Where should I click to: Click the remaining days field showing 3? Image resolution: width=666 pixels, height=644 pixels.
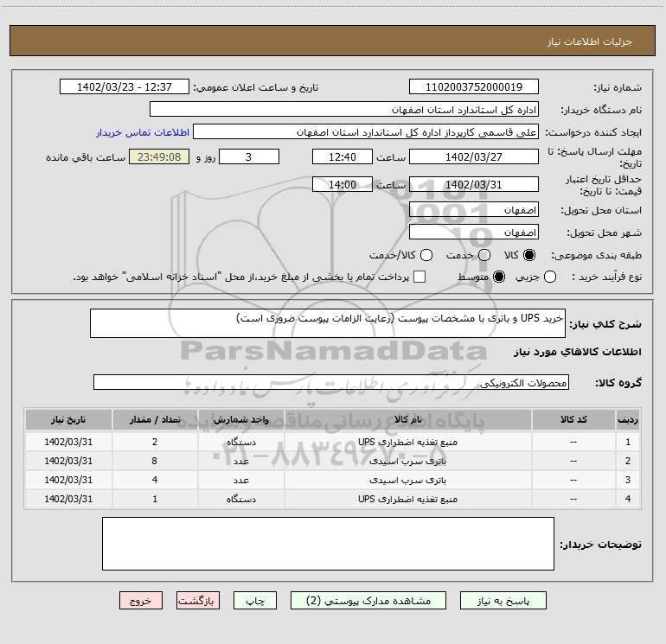point(249,156)
